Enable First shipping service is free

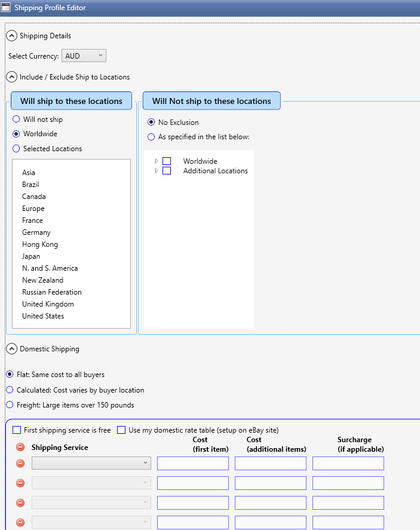click(x=17, y=430)
